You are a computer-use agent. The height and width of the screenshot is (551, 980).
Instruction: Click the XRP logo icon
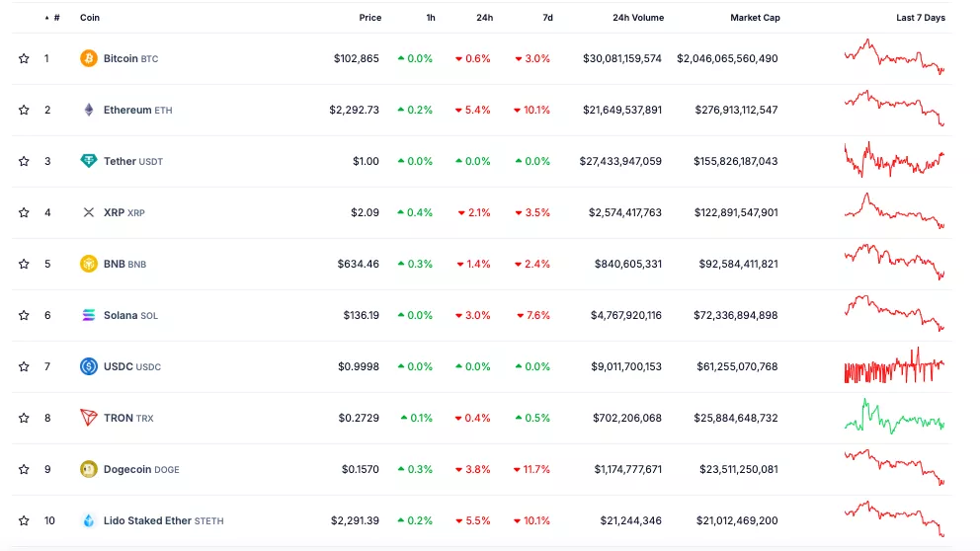(88, 212)
